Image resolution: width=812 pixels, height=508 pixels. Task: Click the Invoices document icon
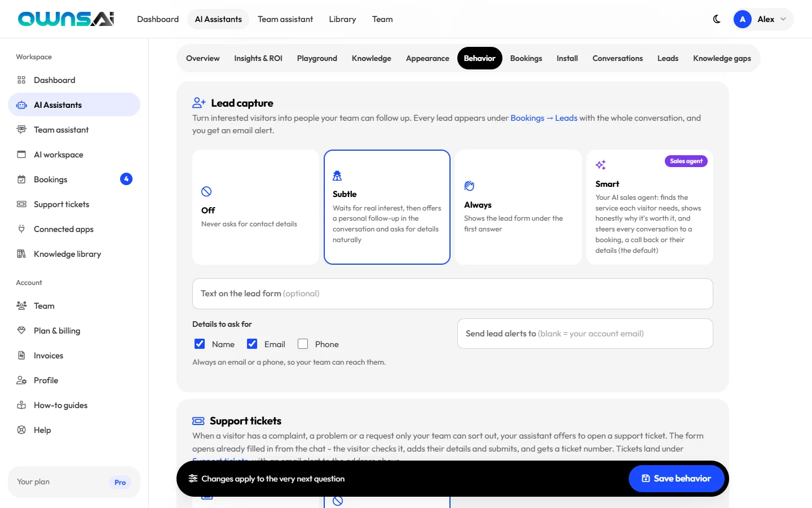(x=21, y=356)
